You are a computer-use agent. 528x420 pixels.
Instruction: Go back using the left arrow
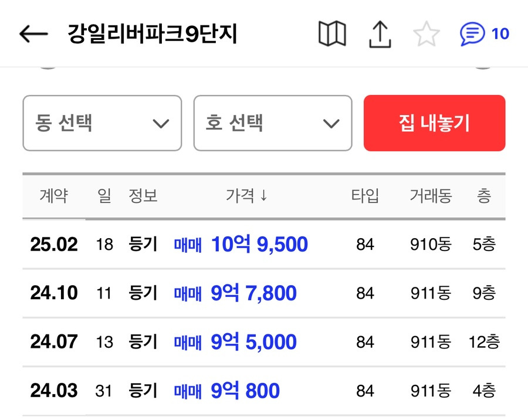33,33
